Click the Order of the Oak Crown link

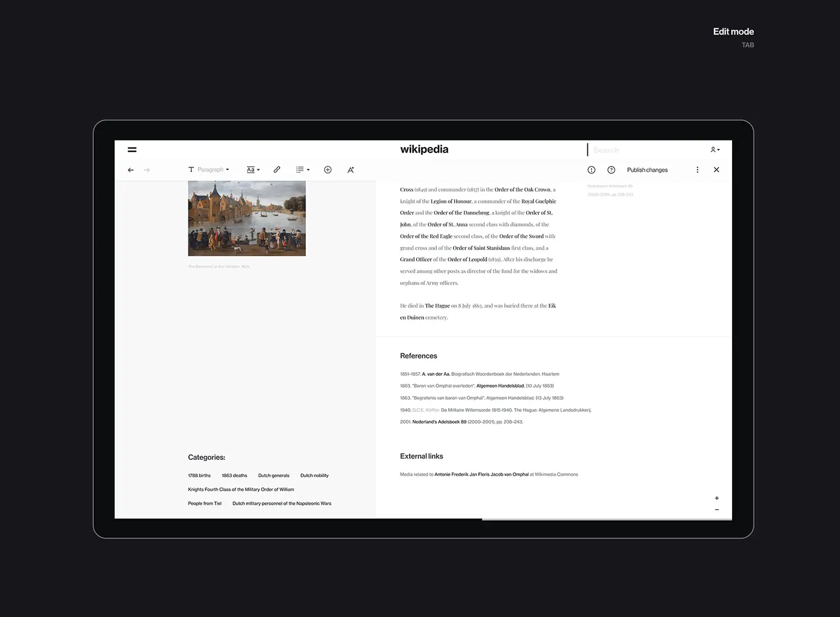522,190
